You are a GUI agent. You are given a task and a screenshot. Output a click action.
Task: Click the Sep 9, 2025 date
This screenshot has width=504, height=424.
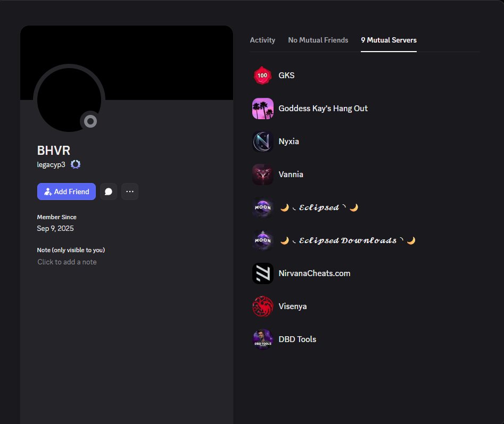click(55, 228)
